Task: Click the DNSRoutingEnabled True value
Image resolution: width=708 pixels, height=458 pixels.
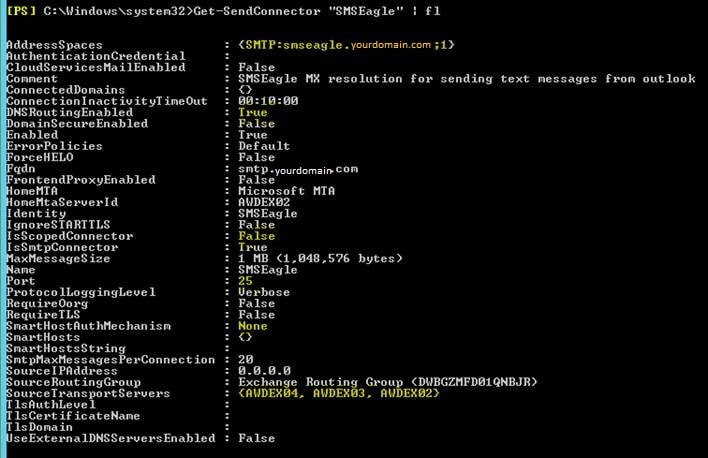Action: coord(253,112)
